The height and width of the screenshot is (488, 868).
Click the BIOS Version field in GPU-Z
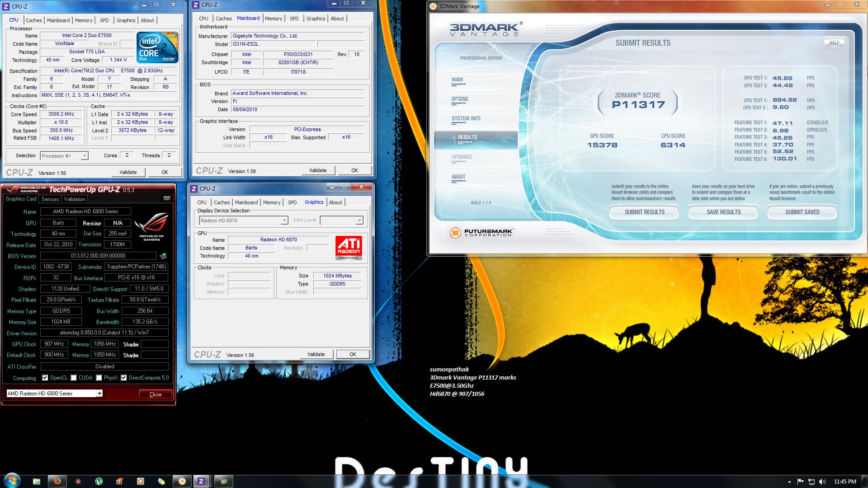pyautogui.click(x=98, y=256)
